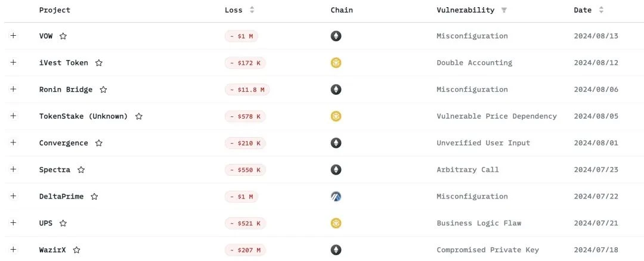The height and width of the screenshot is (261, 644).
Task: Click the Compromised Private Key vulnerability text
Action: (488, 250)
